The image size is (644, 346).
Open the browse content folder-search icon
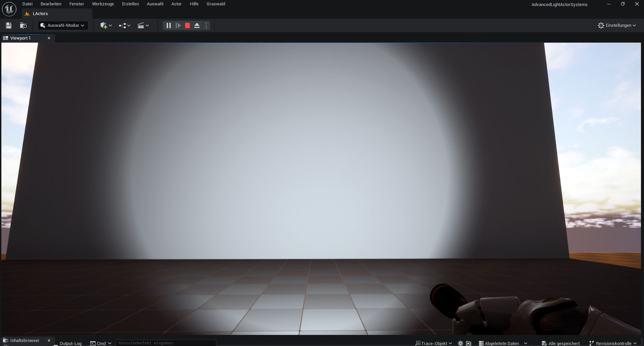click(x=23, y=25)
